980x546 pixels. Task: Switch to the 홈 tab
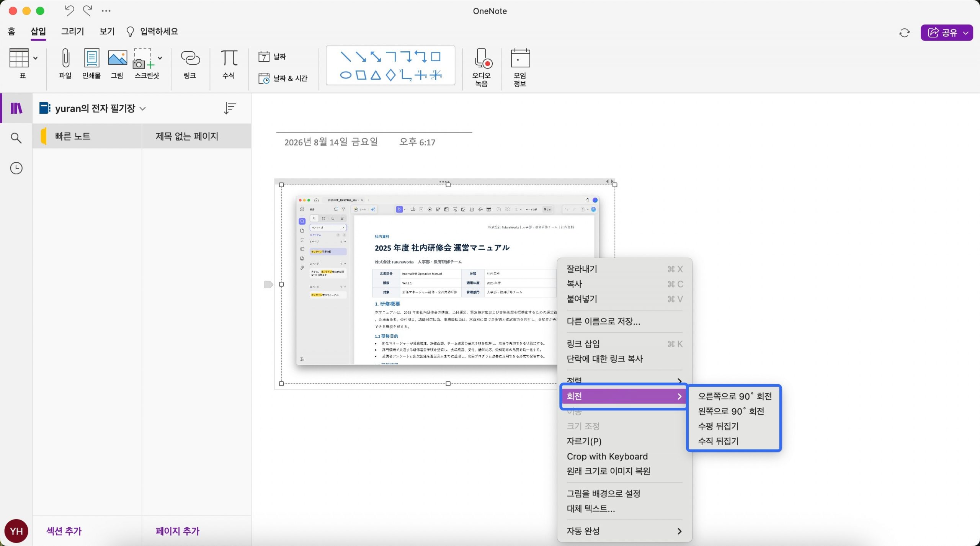coord(11,31)
